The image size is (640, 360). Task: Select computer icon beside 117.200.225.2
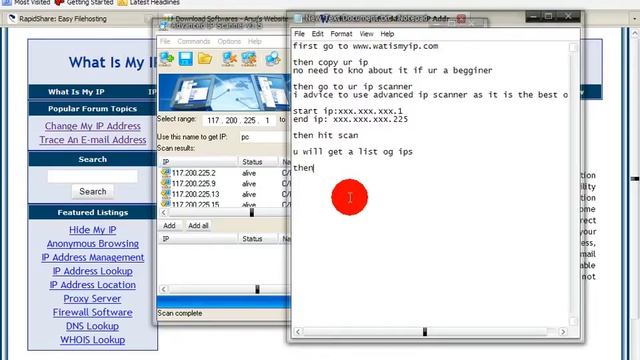pyautogui.click(x=166, y=173)
